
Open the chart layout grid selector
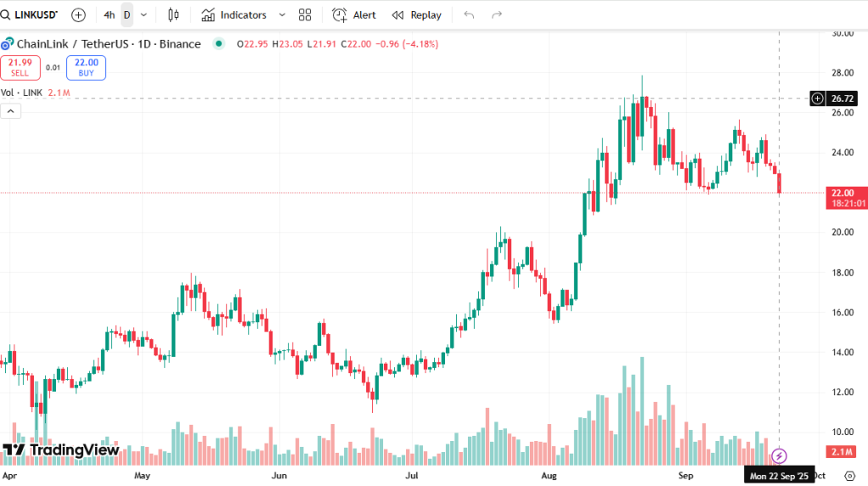pyautogui.click(x=305, y=14)
